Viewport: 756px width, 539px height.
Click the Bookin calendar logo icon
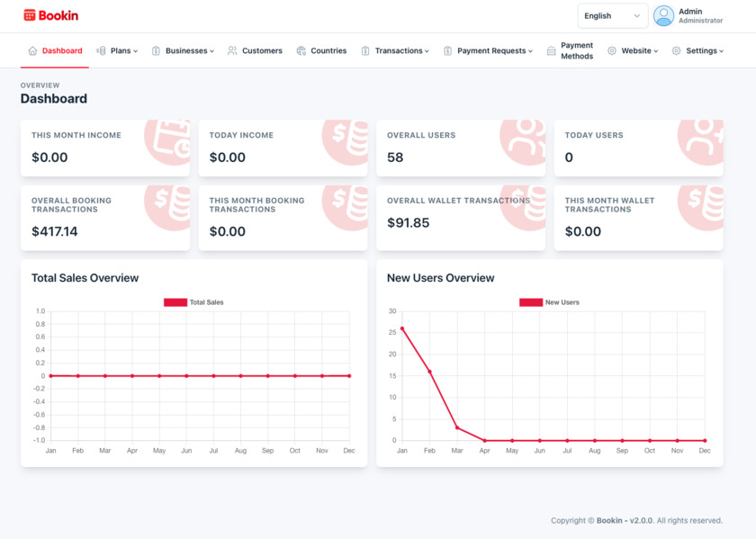(x=30, y=15)
